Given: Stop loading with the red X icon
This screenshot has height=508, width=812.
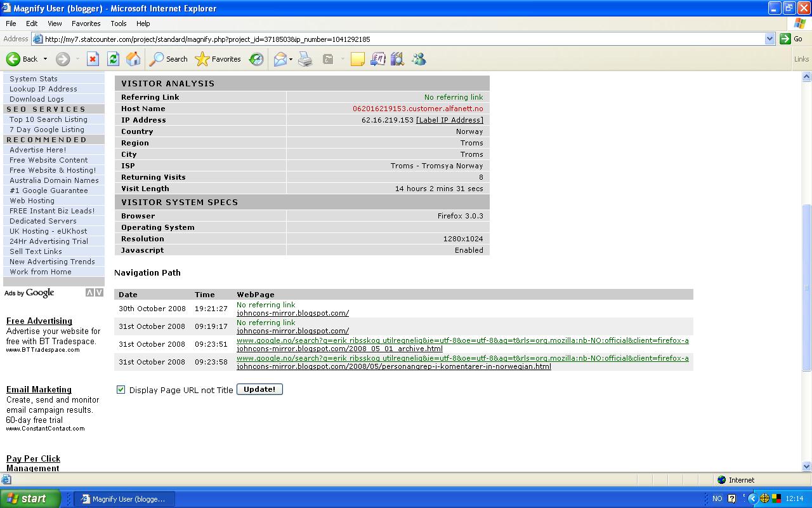Looking at the screenshot, I should [x=93, y=59].
